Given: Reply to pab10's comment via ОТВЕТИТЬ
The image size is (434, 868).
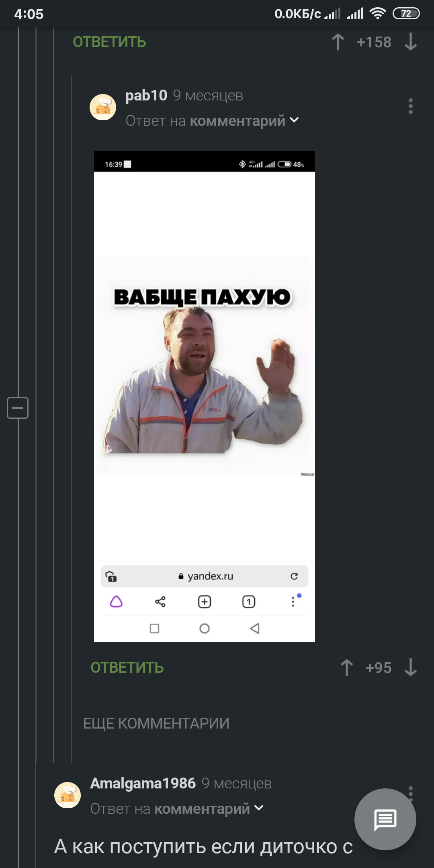Looking at the screenshot, I should (x=127, y=667).
